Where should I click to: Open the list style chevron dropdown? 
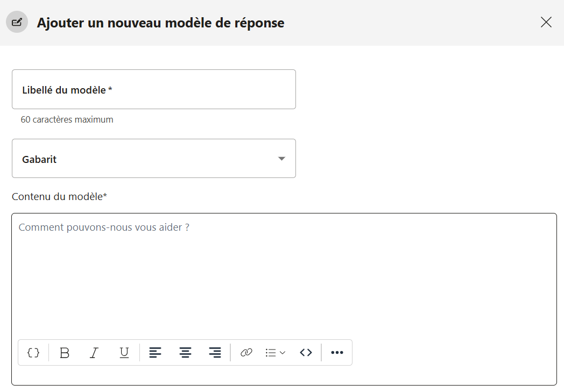[283, 353]
